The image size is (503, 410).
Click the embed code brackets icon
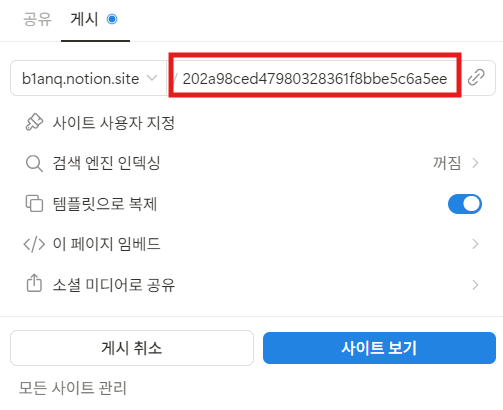34,244
